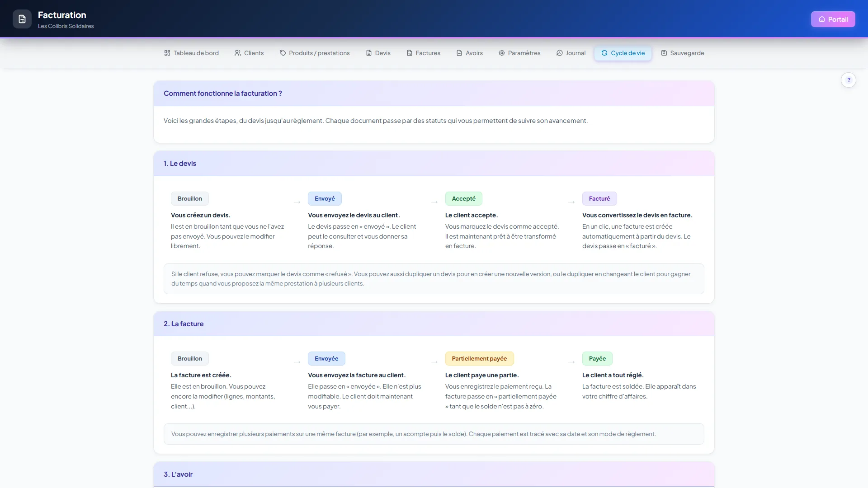Click 'Vous envoyez le devis au client.' title
868x488 pixels.
(354, 215)
